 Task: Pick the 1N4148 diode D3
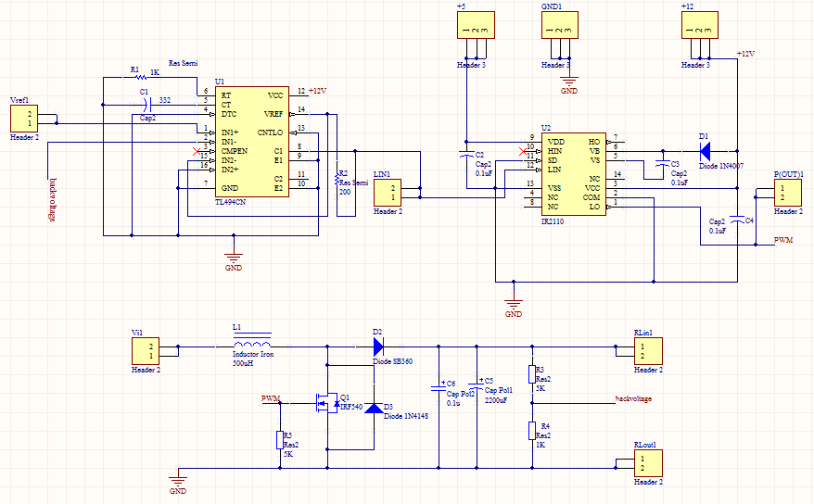(373, 408)
